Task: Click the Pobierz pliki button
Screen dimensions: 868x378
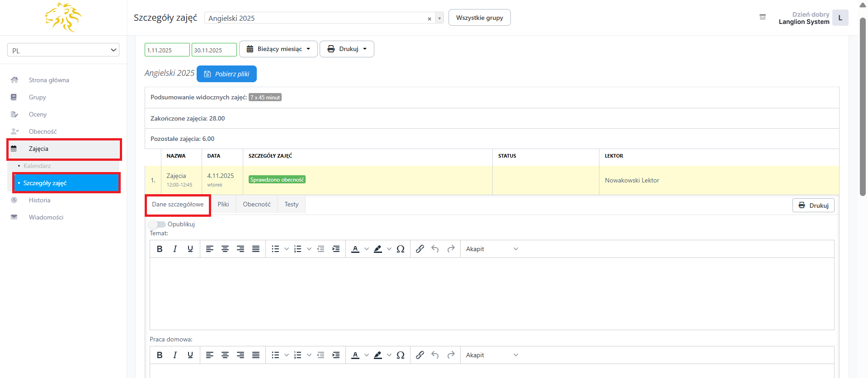Action: 226,74
